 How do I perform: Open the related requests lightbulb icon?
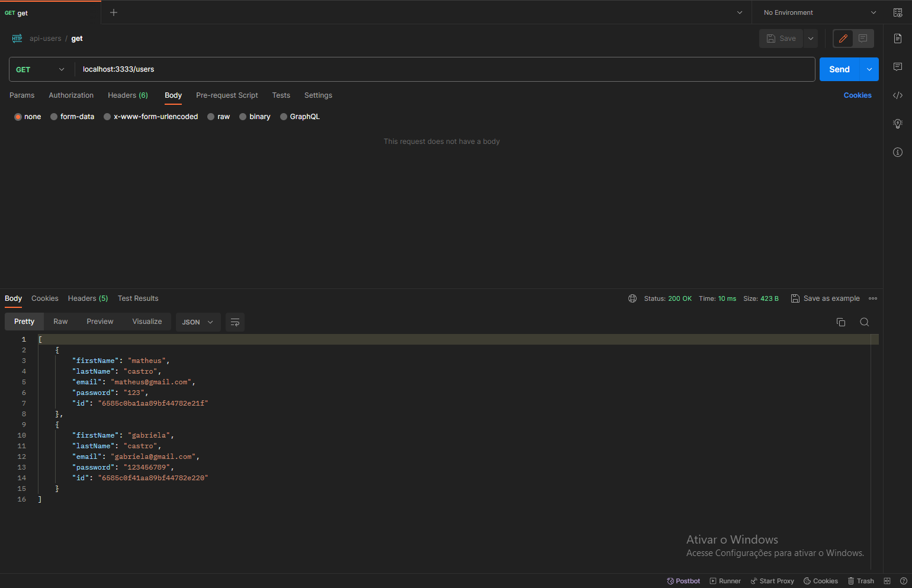point(898,124)
